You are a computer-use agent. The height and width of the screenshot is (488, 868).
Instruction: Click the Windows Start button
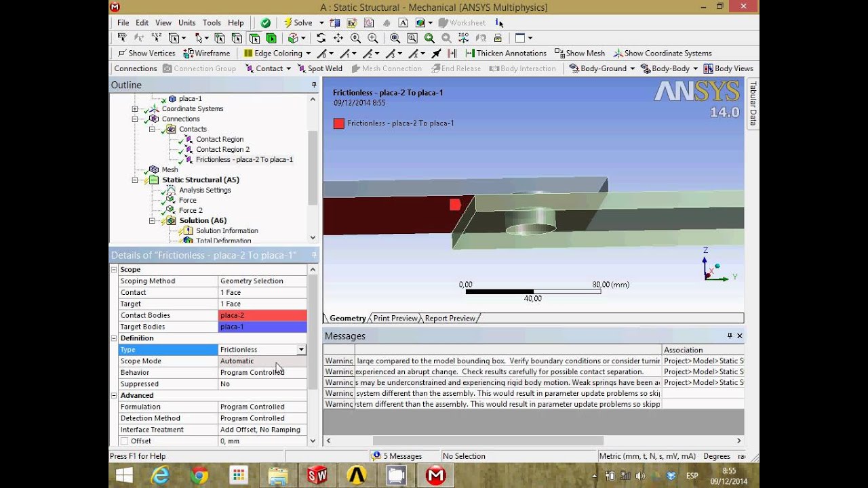point(124,476)
